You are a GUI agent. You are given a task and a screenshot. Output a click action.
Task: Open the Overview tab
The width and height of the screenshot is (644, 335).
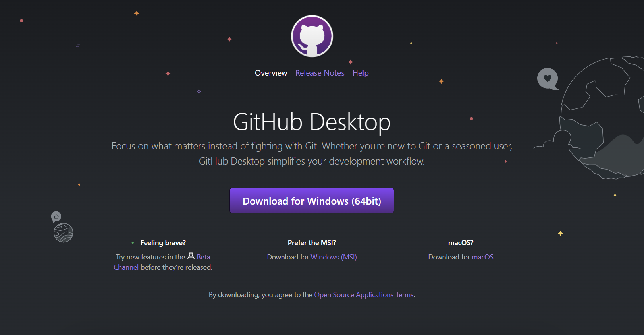point(271,73)
